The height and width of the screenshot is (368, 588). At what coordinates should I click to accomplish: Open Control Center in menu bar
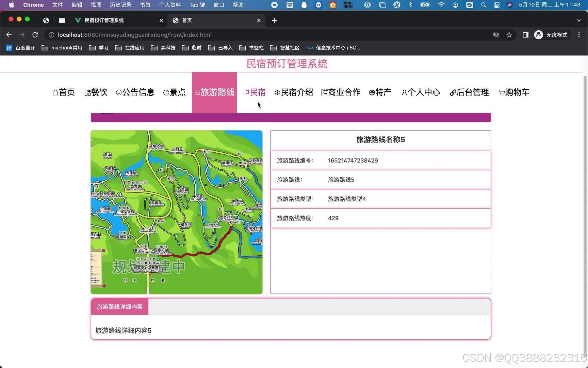(497, 5)
